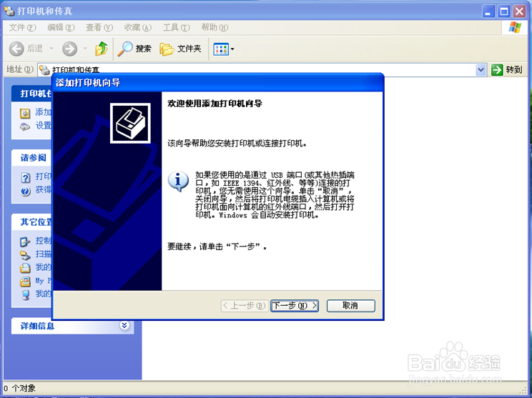532x398 pixels.
Task: Open the View (查看) menu
Action: [x=99, y=27]
